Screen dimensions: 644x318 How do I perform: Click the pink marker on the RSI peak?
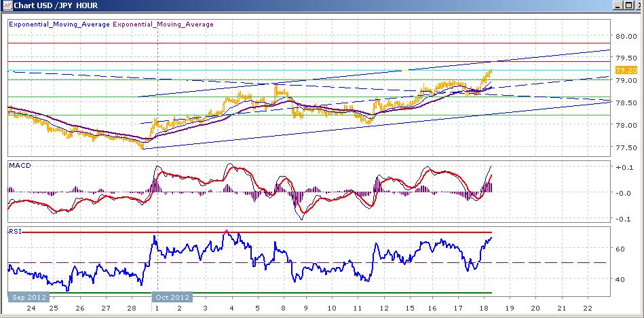226,232
